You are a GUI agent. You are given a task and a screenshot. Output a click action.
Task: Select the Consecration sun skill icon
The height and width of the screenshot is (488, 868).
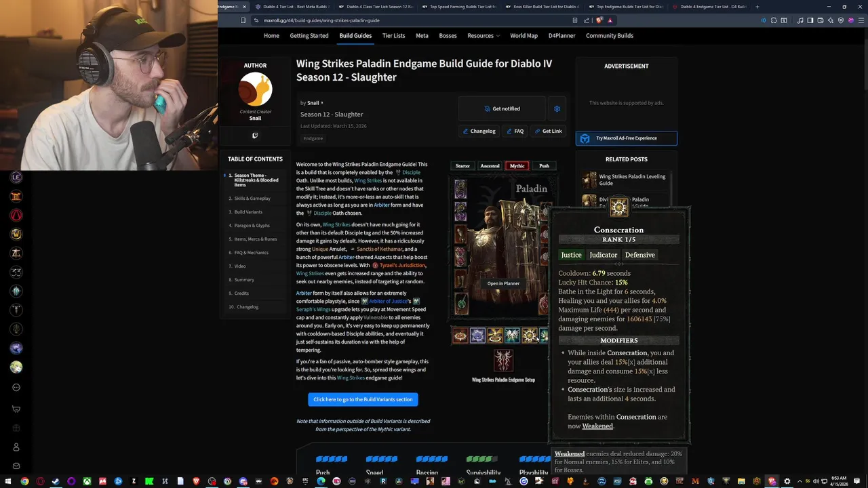click(529, 335)
